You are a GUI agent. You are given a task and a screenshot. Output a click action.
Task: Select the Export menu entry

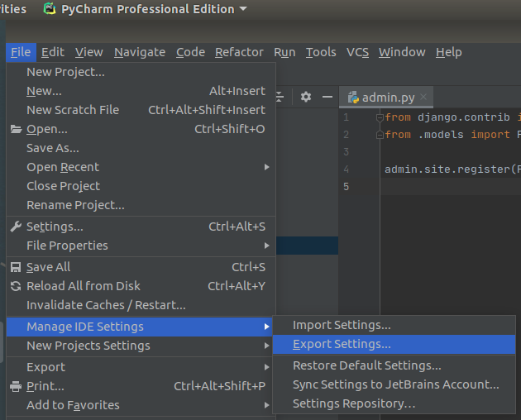click(140, 367)
